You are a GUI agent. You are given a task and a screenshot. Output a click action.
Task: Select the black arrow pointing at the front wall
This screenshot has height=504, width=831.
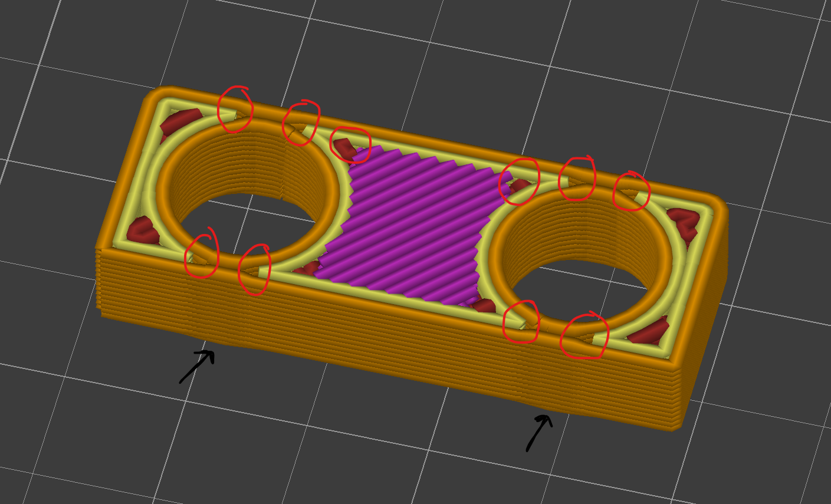(x=540, y=433)
